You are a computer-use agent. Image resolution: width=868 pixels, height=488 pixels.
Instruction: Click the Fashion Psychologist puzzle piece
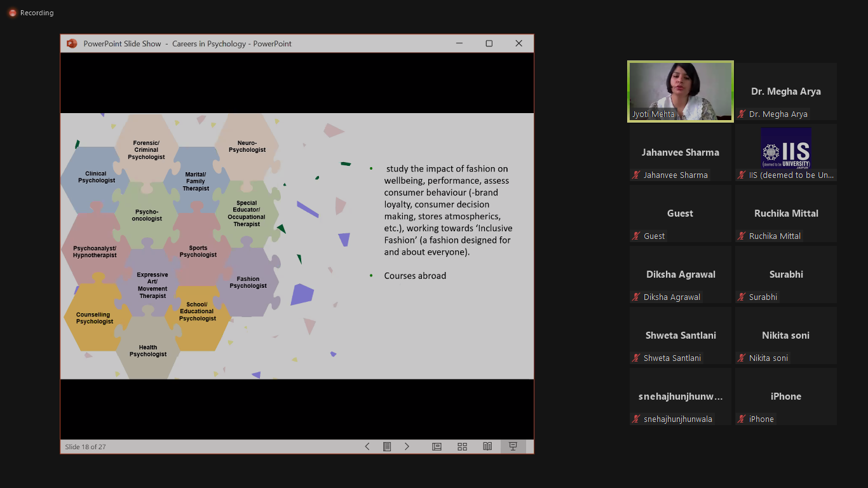pos(248,282)
